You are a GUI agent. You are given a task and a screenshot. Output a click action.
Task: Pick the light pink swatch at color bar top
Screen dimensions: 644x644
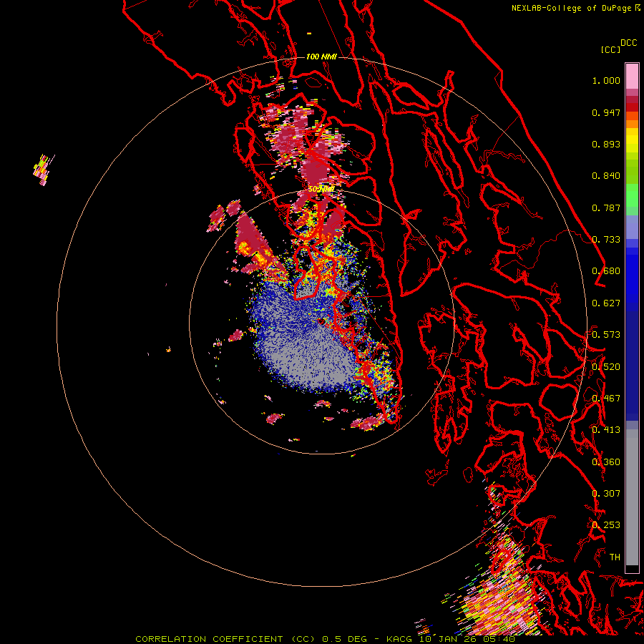(632, 77)
